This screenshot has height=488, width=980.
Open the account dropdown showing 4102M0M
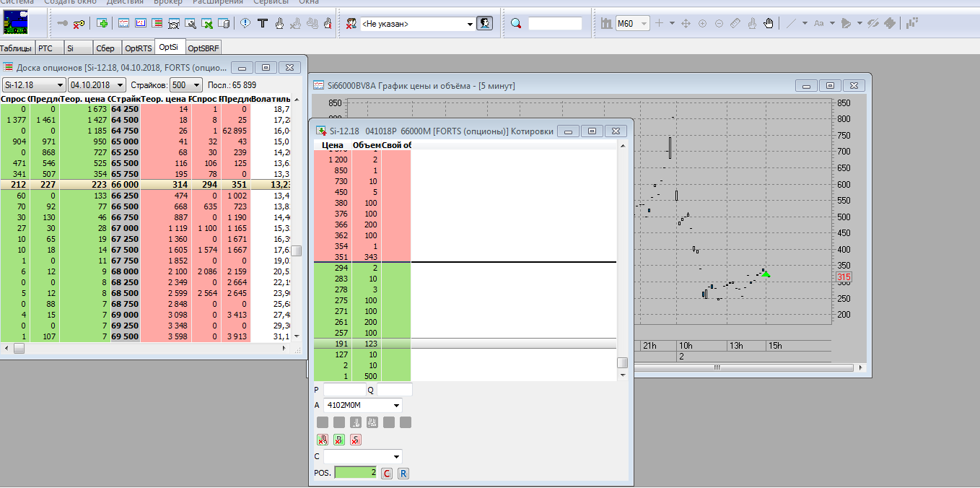(396, 405)
